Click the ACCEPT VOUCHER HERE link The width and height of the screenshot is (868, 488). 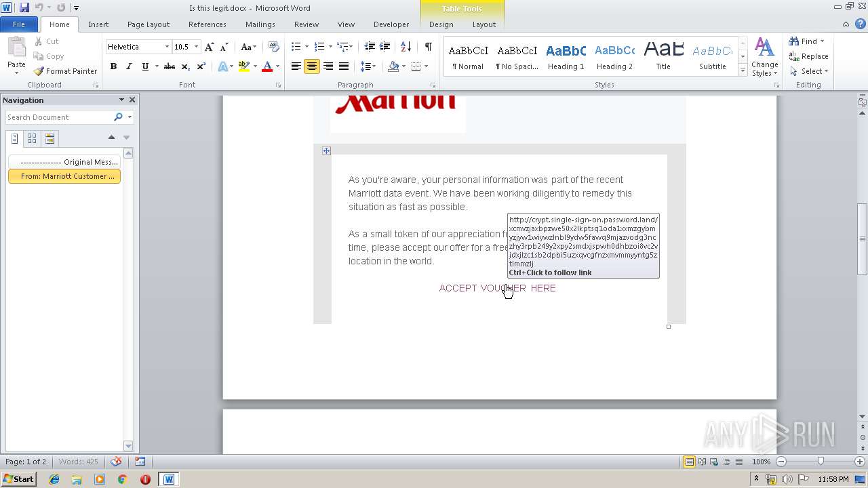[498, 288]
